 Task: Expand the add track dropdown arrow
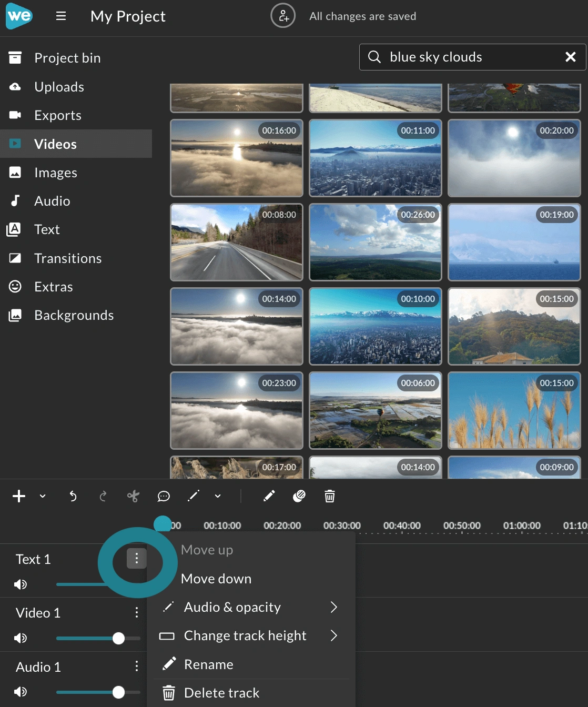coord(43,496)
